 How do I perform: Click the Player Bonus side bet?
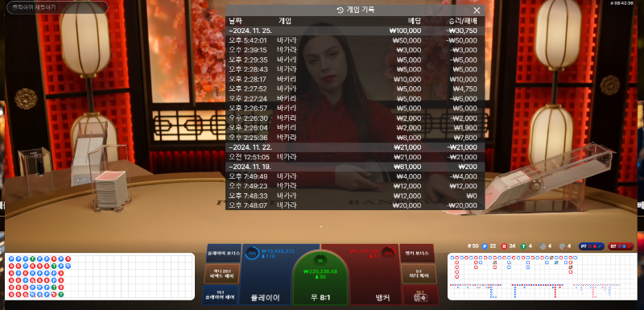click(x=224, y=254)
